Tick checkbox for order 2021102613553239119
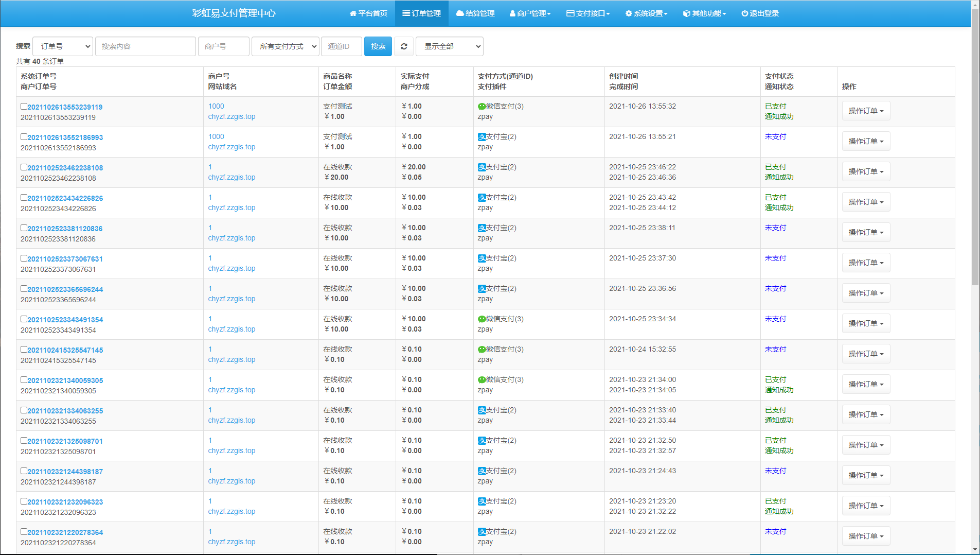 click(x=24, y=107)
